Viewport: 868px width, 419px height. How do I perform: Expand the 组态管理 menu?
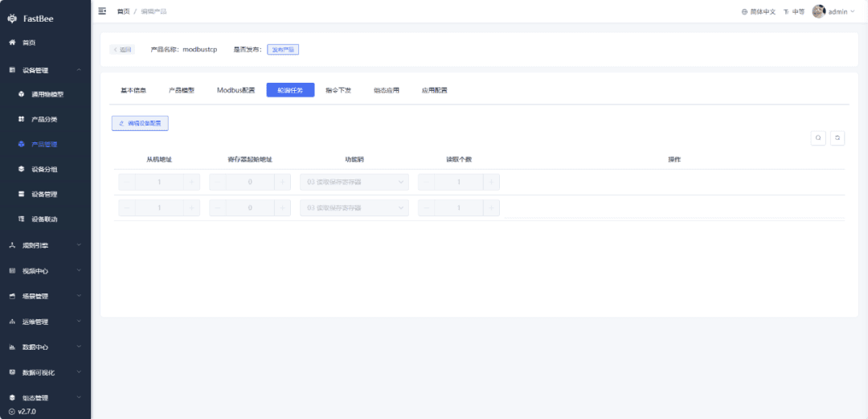(x=45, y=398)
